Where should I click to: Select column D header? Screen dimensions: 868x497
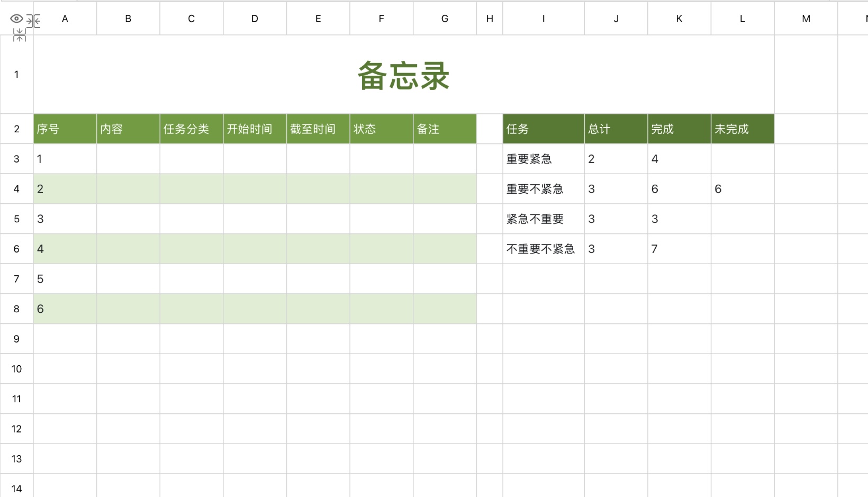coord(255,19)
